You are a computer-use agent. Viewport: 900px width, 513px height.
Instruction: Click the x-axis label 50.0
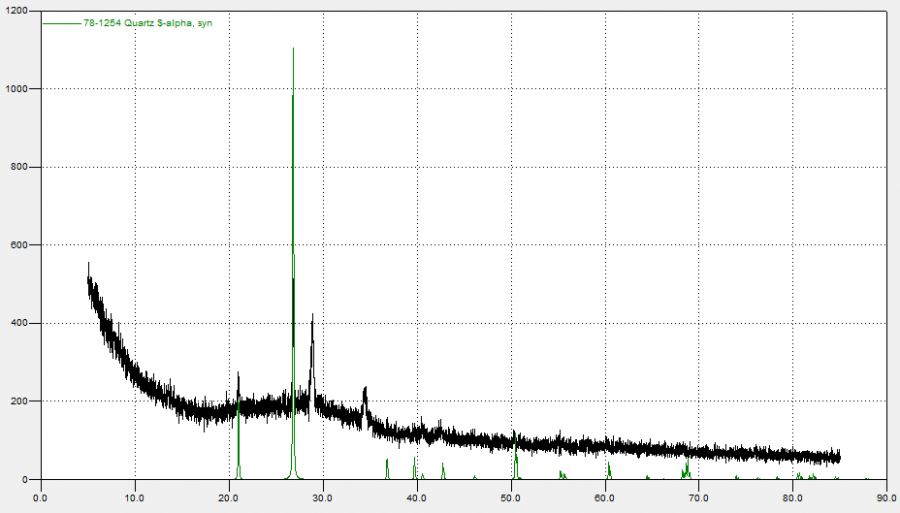pyautogui.click(x=511, y=498)
